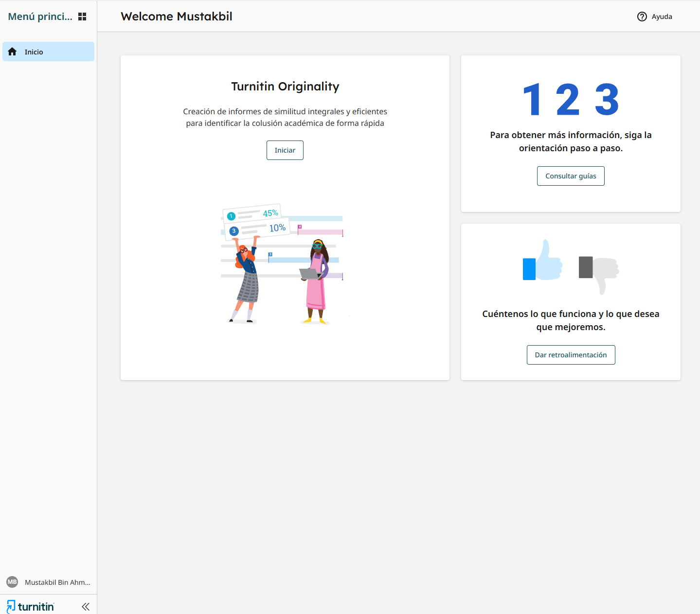Click the Ayuda help question mark icon
This screenshot has width=700, height=614.
pos(642,17)
